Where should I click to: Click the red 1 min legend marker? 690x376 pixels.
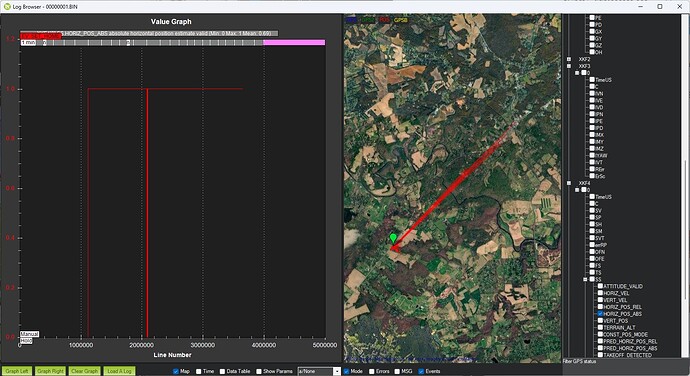(40, 37)
